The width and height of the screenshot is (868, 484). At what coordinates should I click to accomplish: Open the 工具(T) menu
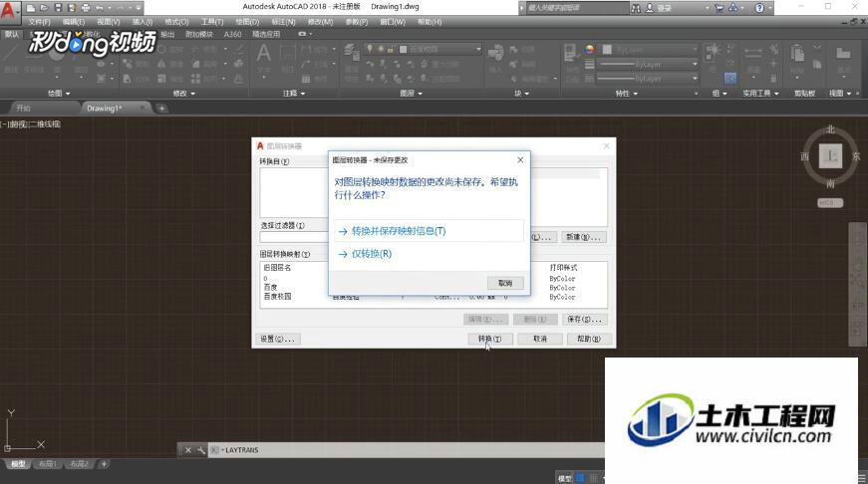click(212, 22)
